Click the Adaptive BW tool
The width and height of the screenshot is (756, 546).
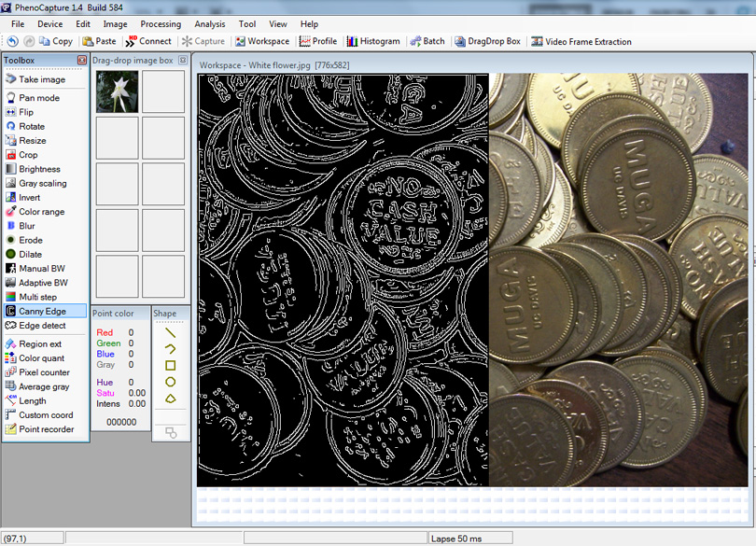43,283
